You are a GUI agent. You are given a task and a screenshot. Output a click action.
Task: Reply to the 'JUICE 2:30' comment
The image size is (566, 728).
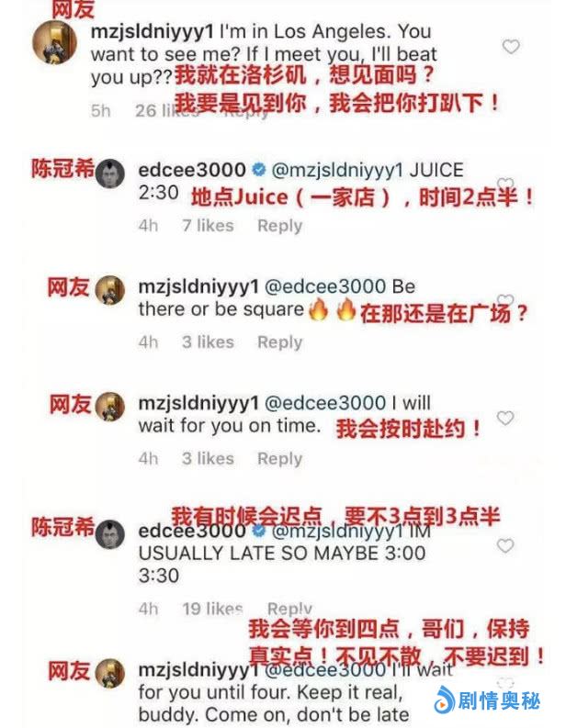pos(279,226)
